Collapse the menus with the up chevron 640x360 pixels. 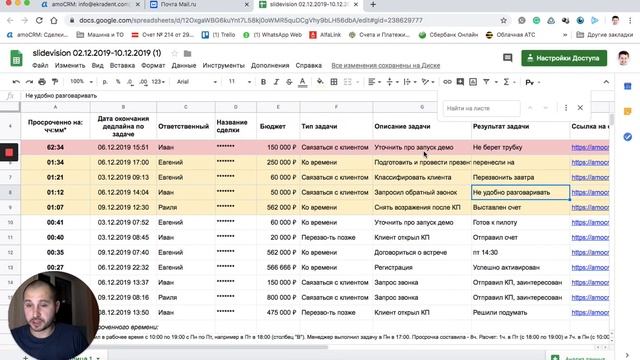pyautogui.click(x=606, y=82)
